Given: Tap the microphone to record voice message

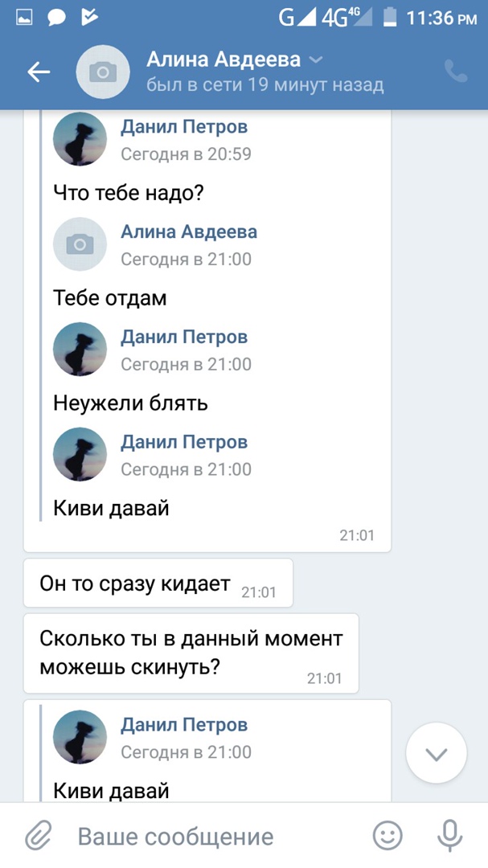Looking at the screenshot, I should point(449,835).
